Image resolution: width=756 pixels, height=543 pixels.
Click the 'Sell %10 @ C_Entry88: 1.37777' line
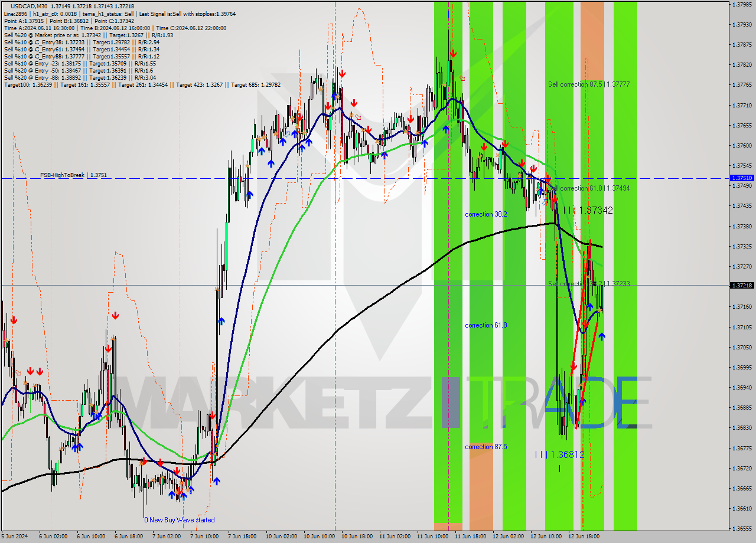tap(82, 56)
